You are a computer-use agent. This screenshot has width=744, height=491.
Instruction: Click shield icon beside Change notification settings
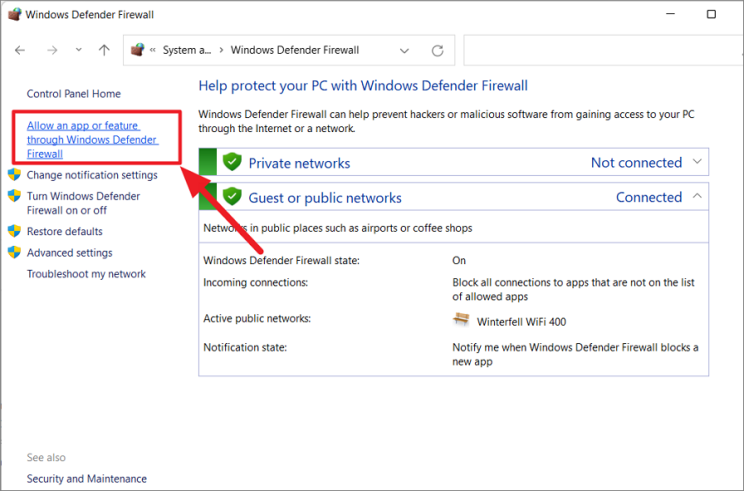[15, 175]
